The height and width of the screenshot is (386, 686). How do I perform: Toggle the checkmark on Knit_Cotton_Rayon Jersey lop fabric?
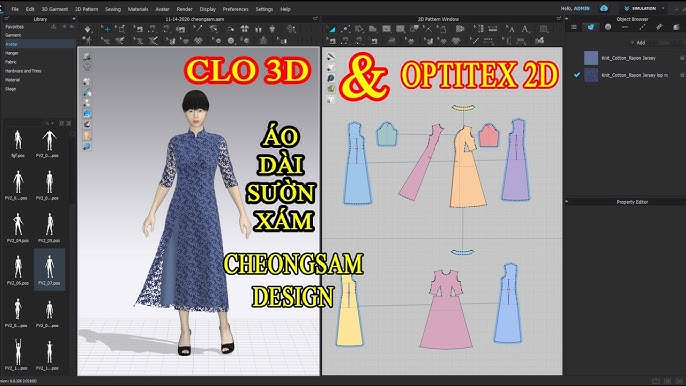577,75
